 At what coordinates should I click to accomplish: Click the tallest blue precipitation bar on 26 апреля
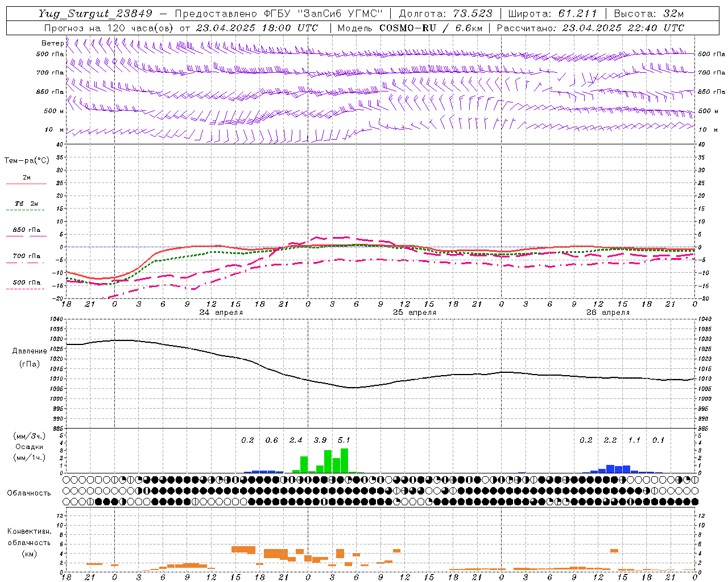point(610,469)
